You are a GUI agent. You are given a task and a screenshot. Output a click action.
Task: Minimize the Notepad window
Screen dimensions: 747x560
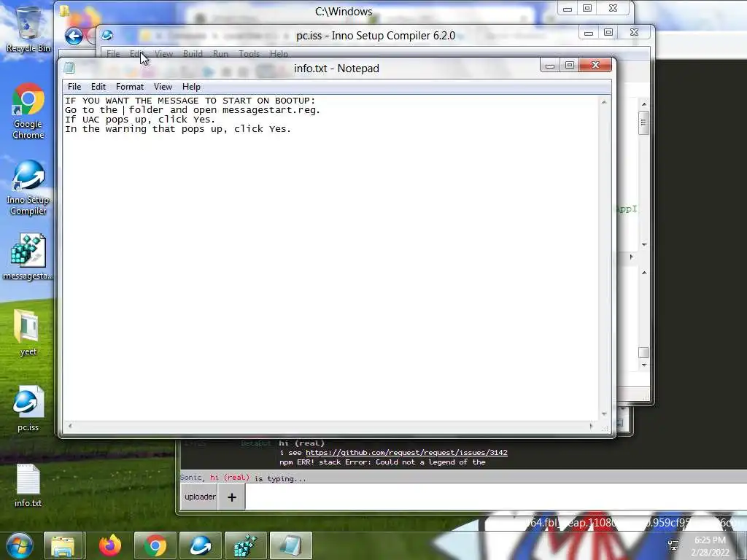550,65
